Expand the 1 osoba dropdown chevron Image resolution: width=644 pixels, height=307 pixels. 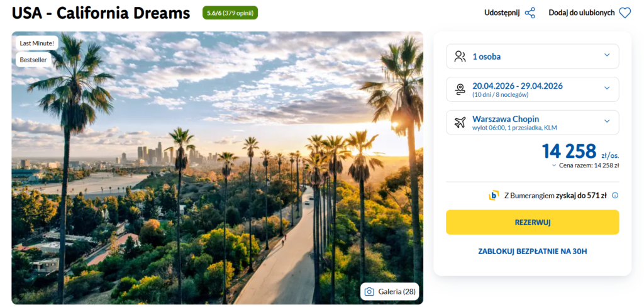[x=607, y=55]
